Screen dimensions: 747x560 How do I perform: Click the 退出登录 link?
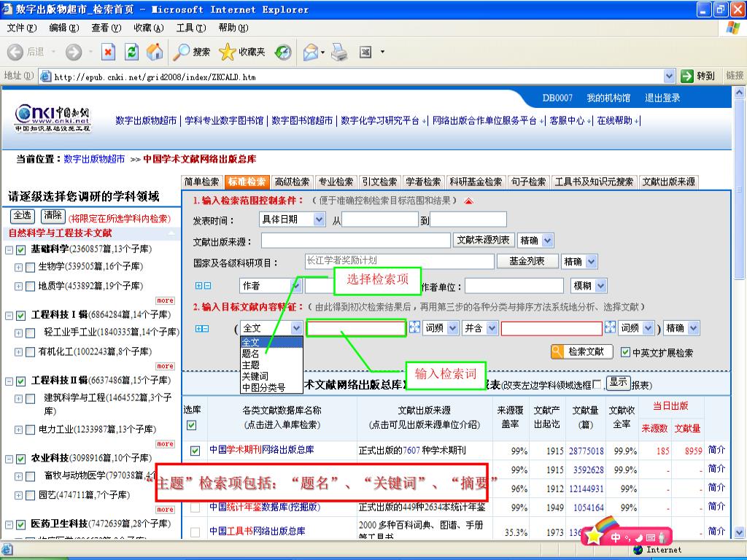(x=662, y=98)
